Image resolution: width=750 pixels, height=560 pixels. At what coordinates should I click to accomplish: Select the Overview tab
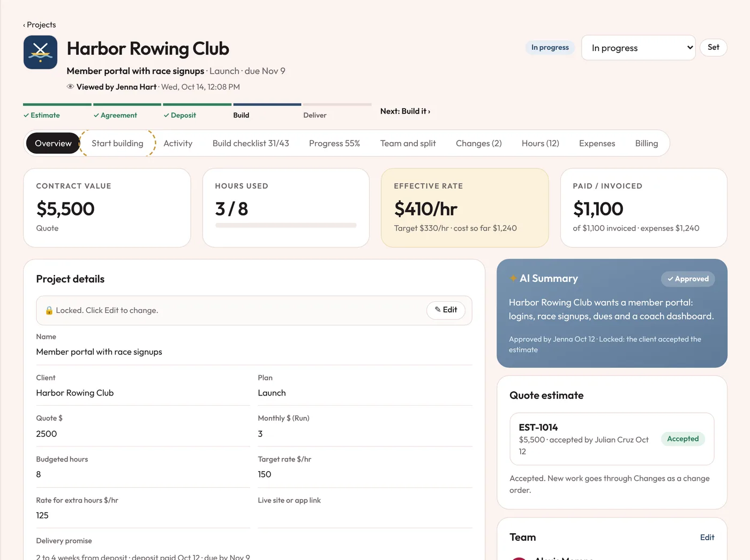coord(53,143)
